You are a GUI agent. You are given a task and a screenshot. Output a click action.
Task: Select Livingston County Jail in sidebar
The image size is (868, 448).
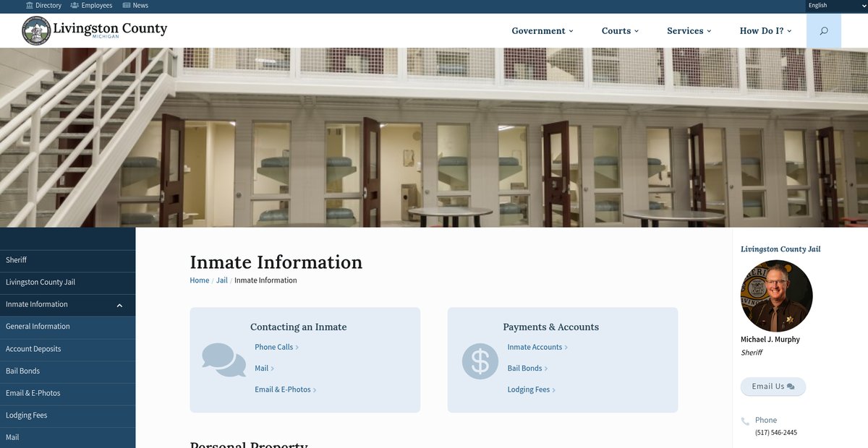[67, 283]
